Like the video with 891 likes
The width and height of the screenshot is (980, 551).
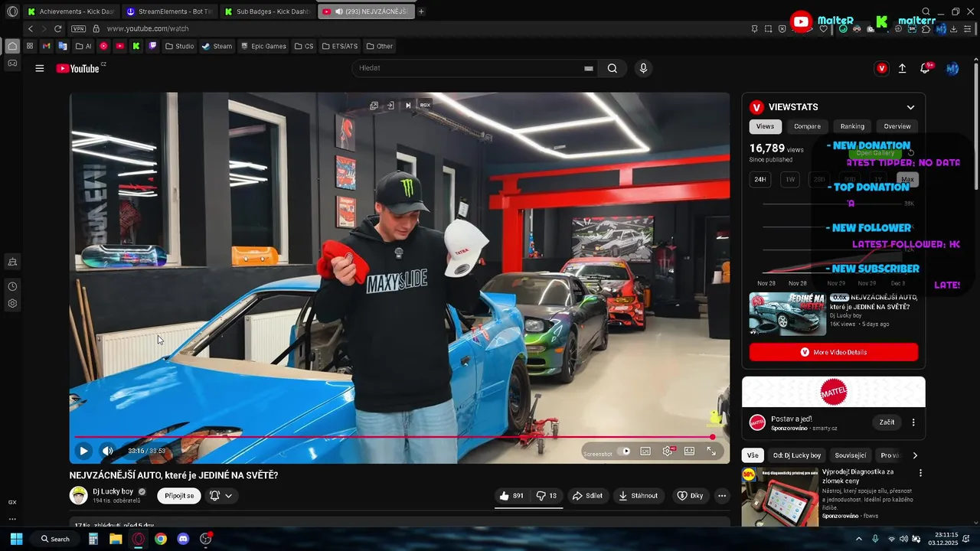[511, 496]
